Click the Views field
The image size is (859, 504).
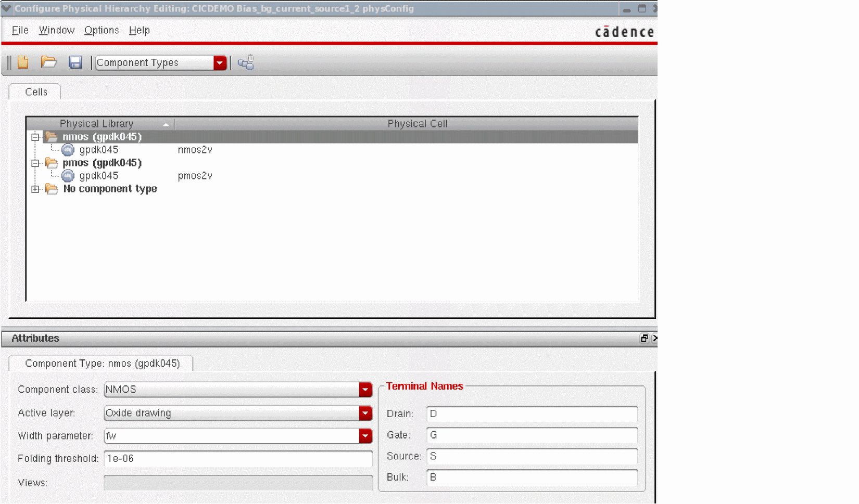click(x=238, y=483)
